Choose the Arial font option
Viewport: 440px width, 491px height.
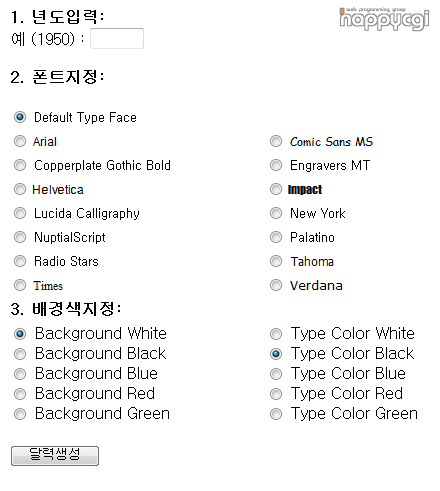(20, 141)
